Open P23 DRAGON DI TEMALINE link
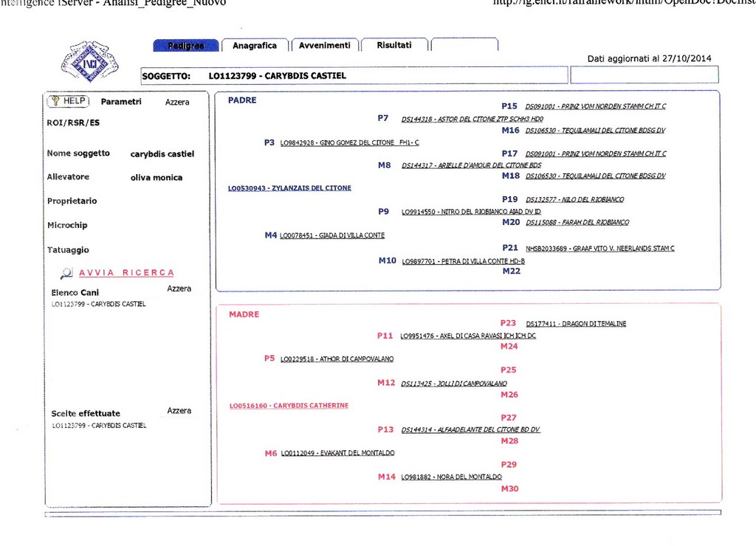 [576, 324]
